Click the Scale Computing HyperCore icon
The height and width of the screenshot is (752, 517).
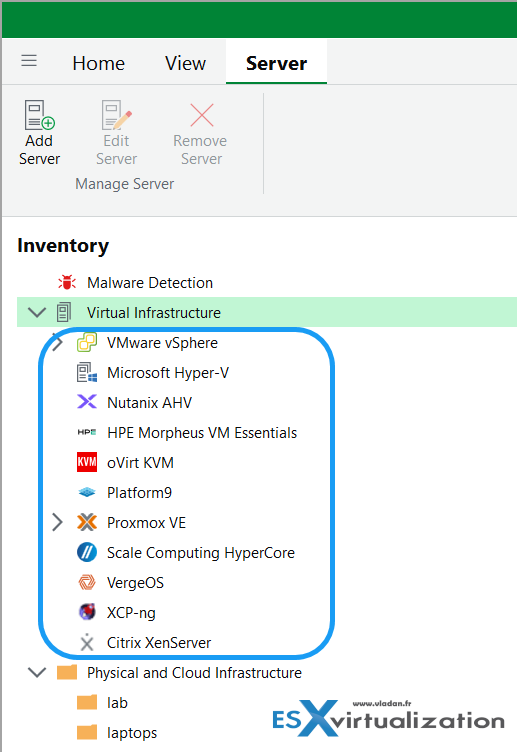(x=87, y=552)
